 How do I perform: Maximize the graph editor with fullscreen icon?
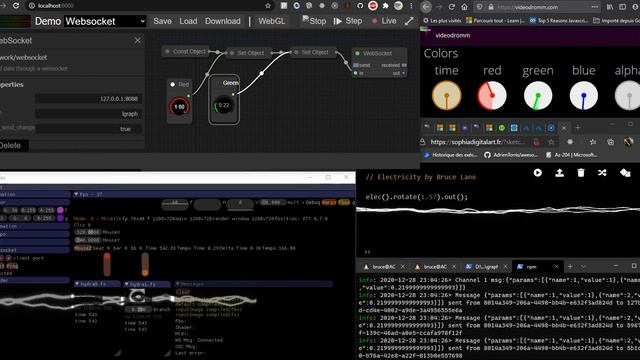(x=409, y=21)
